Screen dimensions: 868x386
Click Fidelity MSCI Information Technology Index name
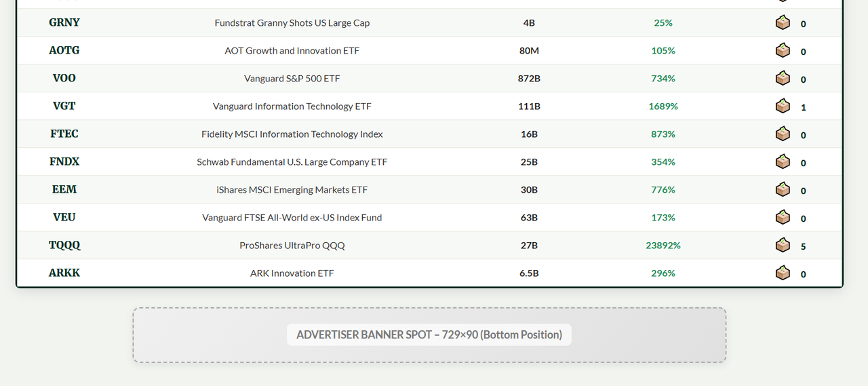tap(292, 134)
